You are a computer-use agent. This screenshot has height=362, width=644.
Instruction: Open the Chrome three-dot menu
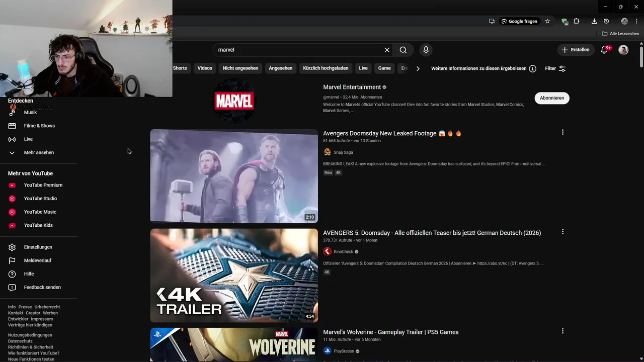click(636, 21)
